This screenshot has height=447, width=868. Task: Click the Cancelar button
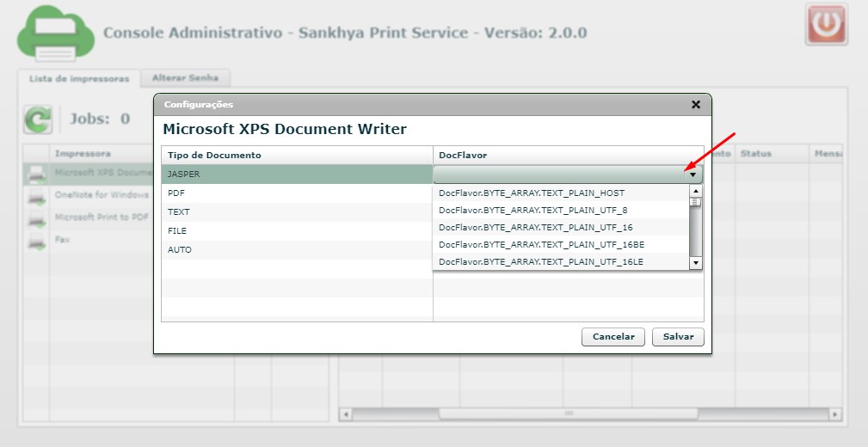613,337
